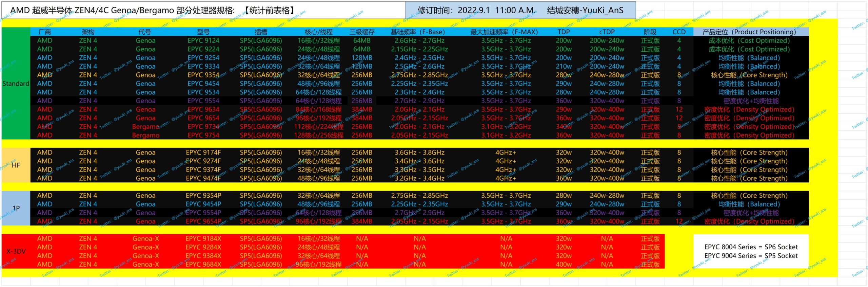868x287 pixels.
Task: Select the 'EPYC 9224' model cell
Action: 203,49
